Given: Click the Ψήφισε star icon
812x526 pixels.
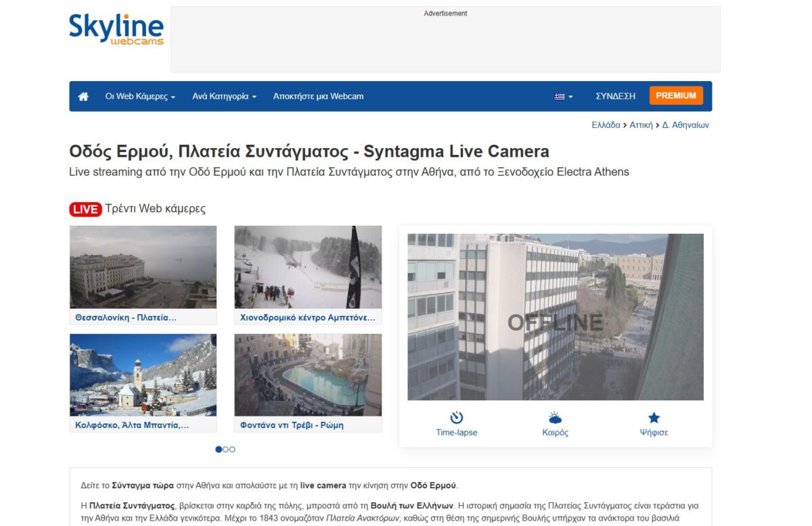Looking at the screenshot, I should [x=654, y=418].
